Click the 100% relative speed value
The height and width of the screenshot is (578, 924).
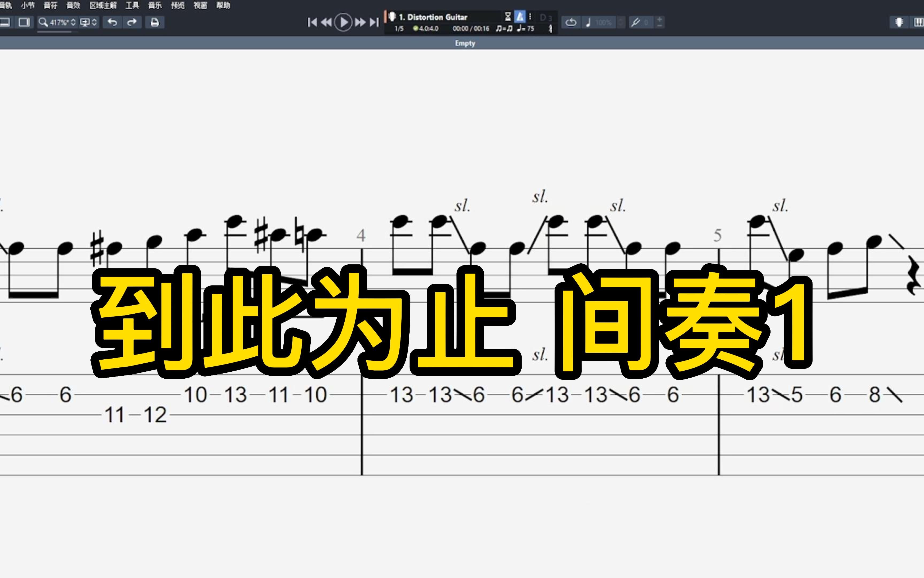[x=604, y=22]
